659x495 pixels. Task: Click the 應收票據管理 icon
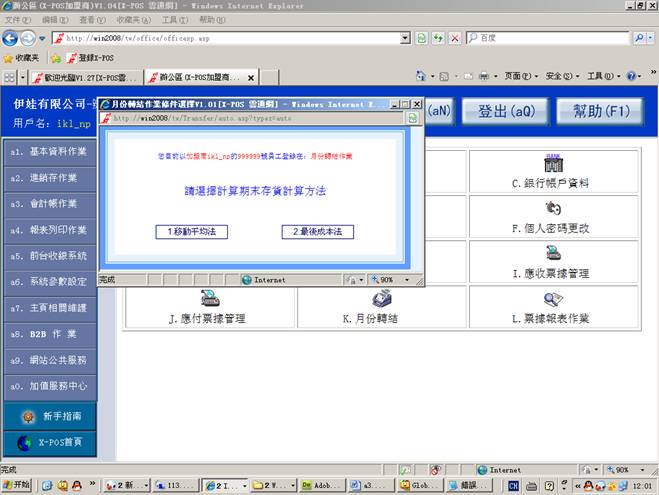coord(550,253)
